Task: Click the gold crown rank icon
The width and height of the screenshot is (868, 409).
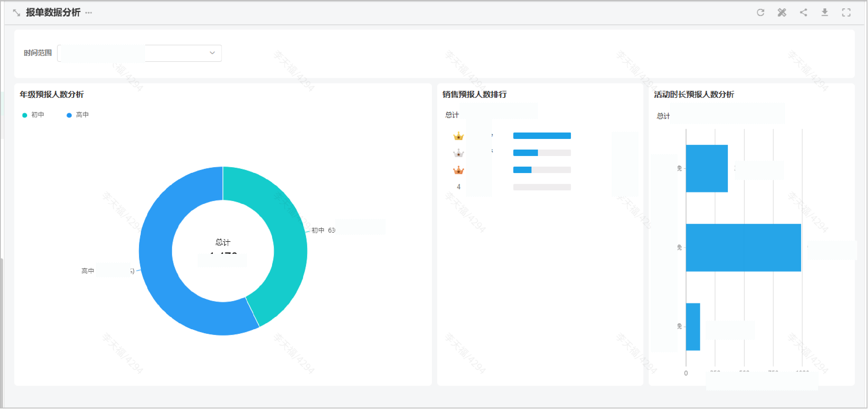Action: pos(458,136)
